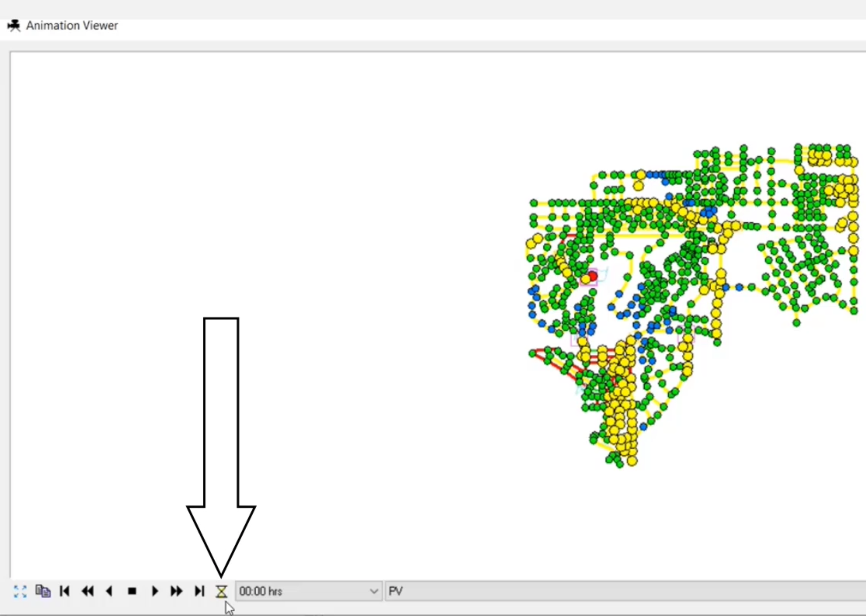Select the red node in the network
This screenshot has width=866, height=616.
click(x=592, y=276)
